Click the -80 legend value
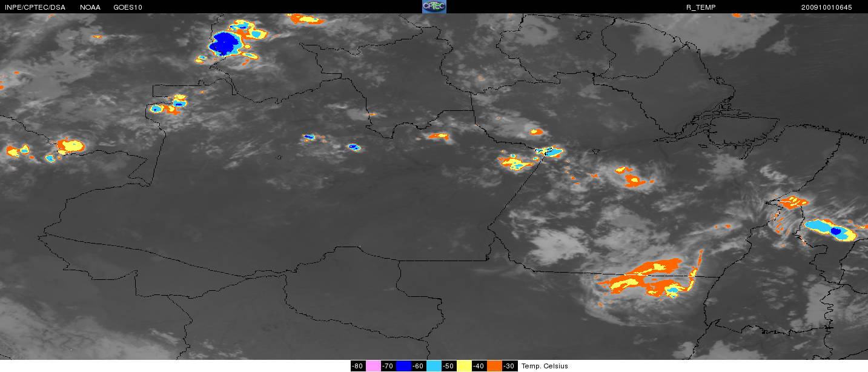The height and width of the screenshot is (372, 868). point(358,366)
